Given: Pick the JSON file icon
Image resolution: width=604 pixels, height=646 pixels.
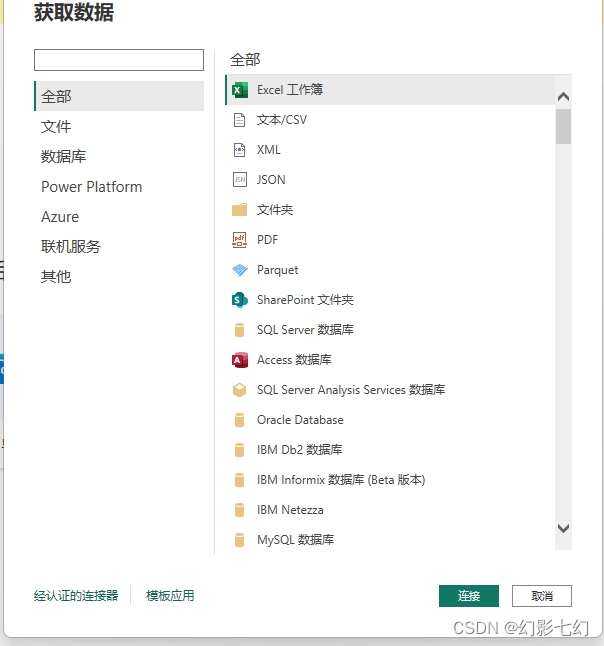Looking at the screenshot, I should [x=239, y=180].
